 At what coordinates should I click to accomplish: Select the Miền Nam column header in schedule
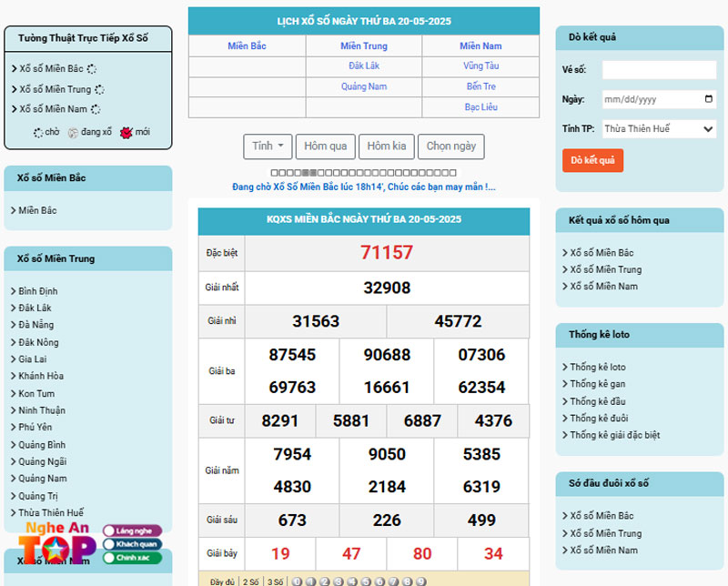(x=480, y=46)
